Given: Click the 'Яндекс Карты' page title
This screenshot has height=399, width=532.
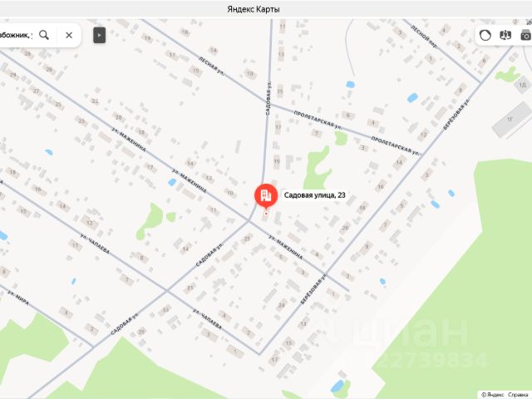Looking at the screenshot, I should (254, 9).
